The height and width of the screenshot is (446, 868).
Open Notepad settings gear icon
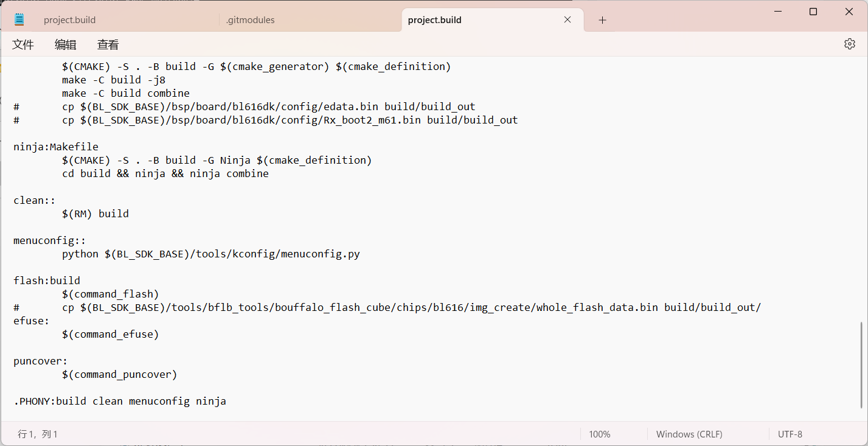click(850, 44)
